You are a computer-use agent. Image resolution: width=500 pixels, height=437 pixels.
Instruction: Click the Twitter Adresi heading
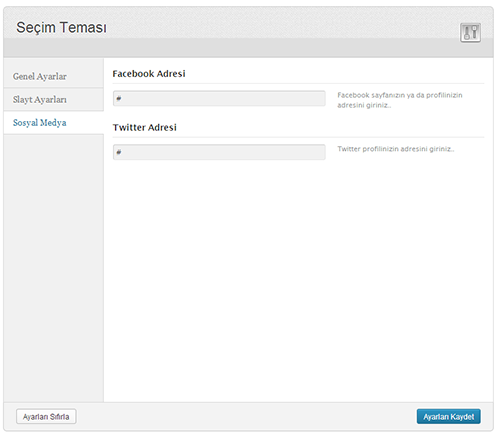[x=144, y=127]
